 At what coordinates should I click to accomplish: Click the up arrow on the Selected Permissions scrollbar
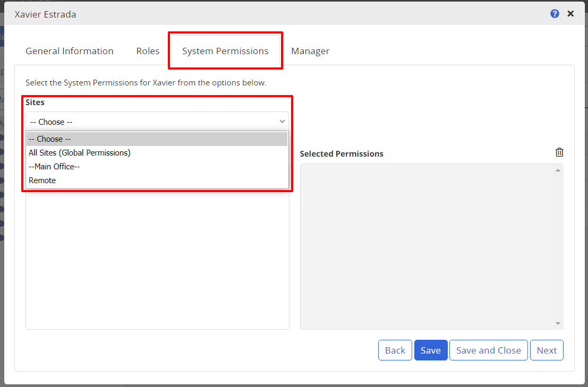[558, 169]
